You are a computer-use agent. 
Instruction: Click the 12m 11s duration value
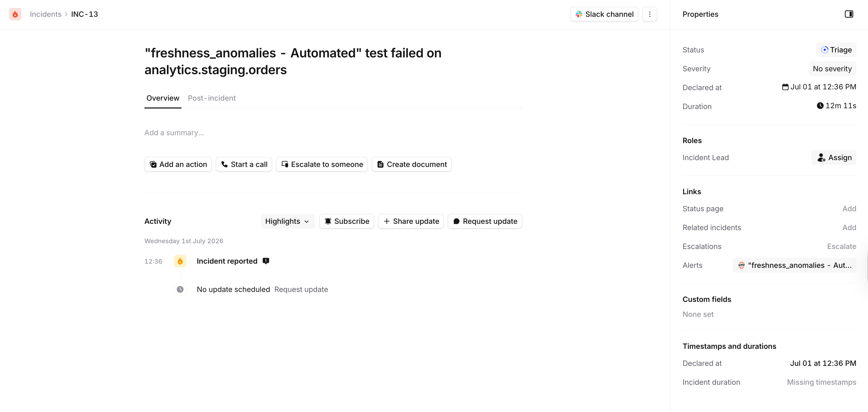tap(840, 106)
